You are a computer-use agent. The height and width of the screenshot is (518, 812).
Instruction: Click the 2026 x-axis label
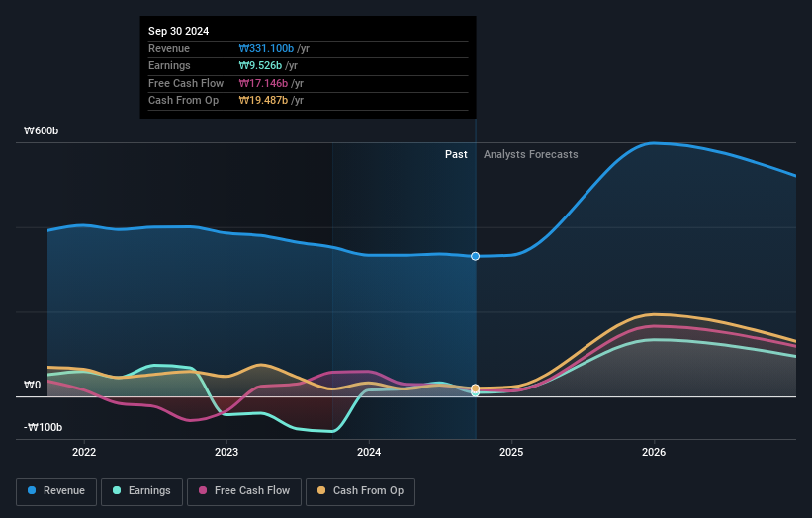tap(654, 452)
